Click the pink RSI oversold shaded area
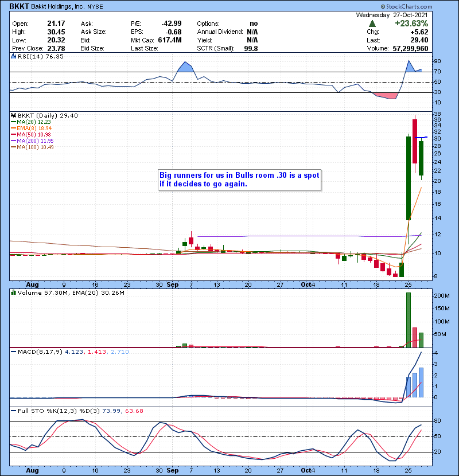The height and width of the screenshot is (476, 459). [x=386, y=96]
